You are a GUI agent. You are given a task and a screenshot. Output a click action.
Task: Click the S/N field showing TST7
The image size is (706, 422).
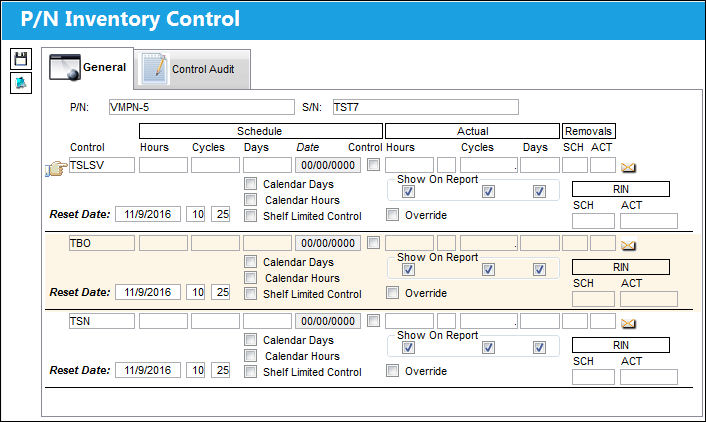coord(425,107)
